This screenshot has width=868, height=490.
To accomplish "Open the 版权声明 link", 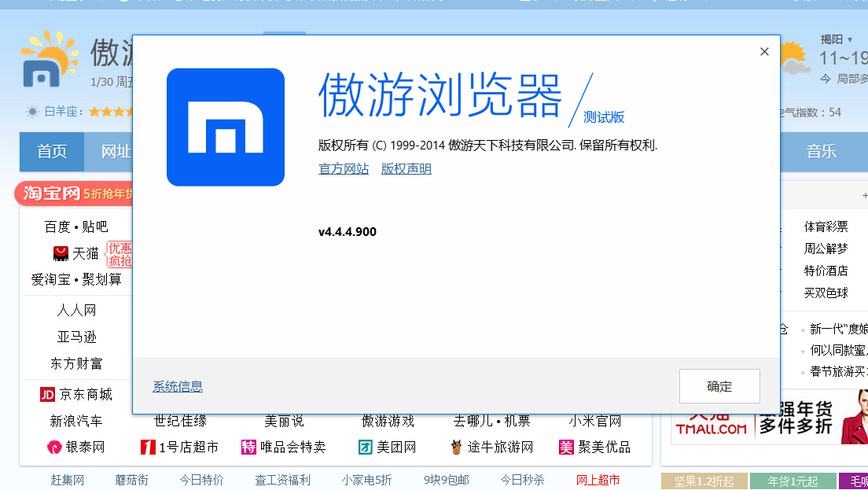I will (x=406, y=169).
